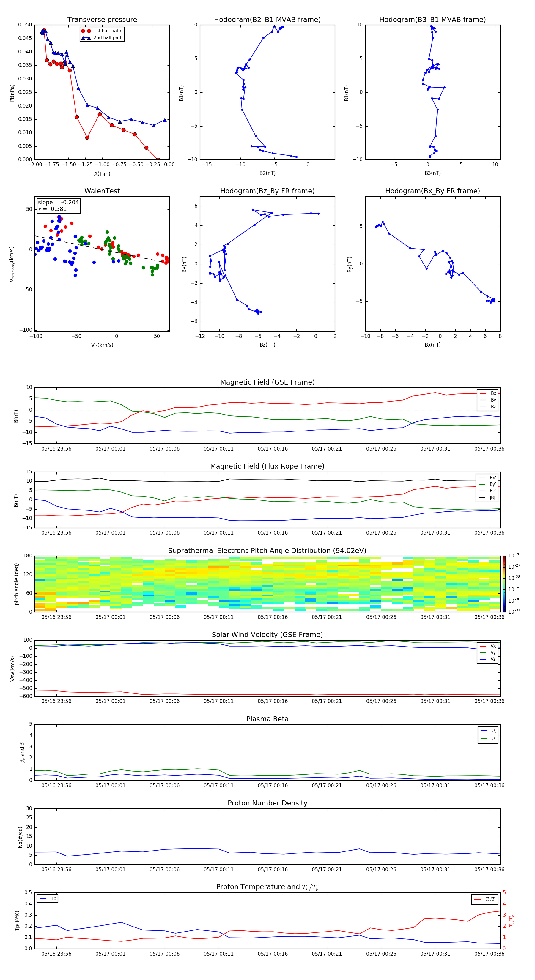Click the 'B3(nT)' x-axis label
The height and width of the screenshot is (980, 535).
pos(432,173)
